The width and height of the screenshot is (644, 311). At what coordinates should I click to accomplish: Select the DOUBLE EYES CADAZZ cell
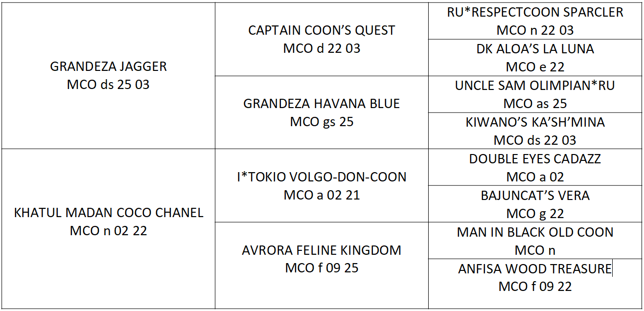tap(535, 167)
